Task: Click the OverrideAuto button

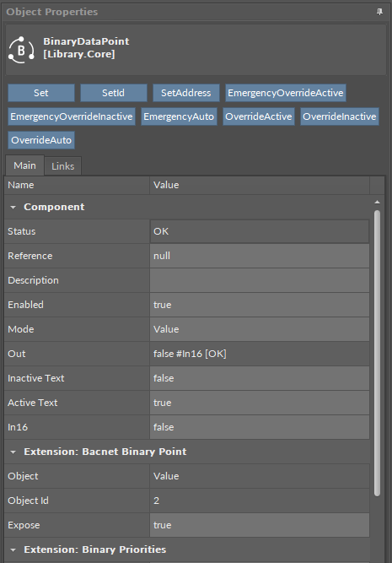Action: tap(41, 140)
